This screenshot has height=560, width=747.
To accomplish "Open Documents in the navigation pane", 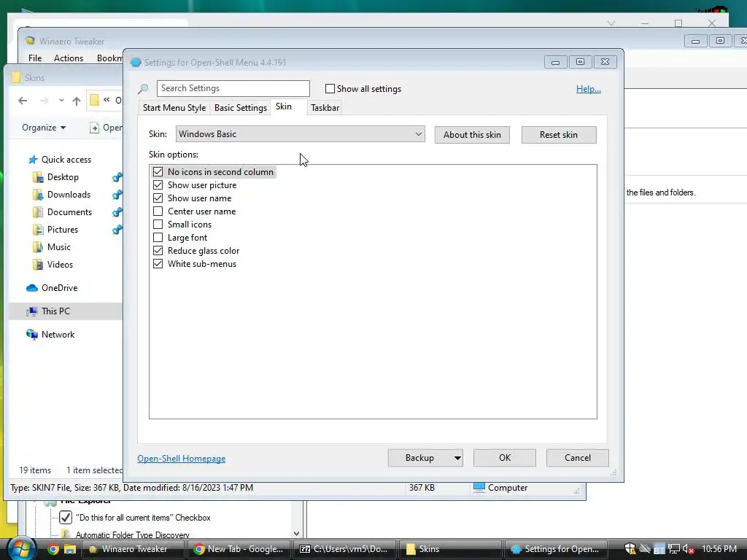I will 69,212.
